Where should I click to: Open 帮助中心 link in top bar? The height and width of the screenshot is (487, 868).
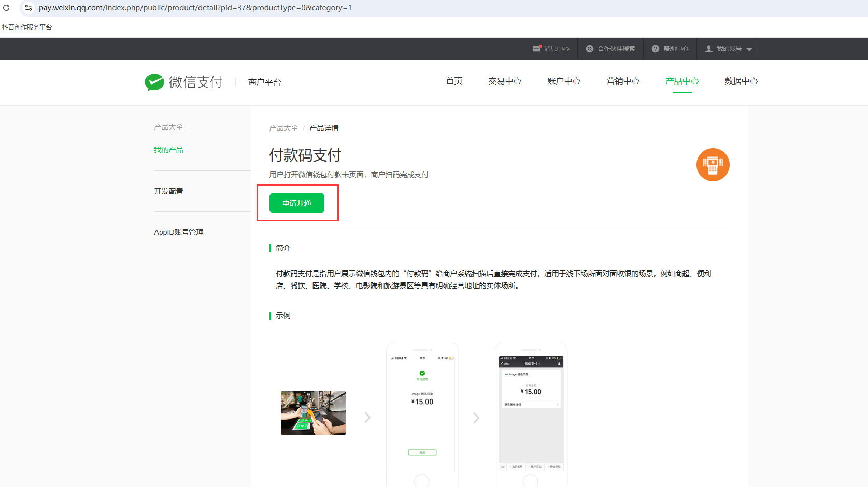pos(676,49)
